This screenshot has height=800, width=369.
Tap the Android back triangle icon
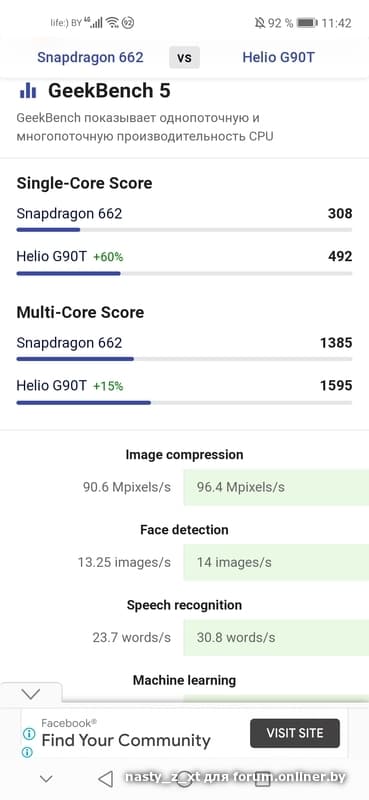coord(106,779)
